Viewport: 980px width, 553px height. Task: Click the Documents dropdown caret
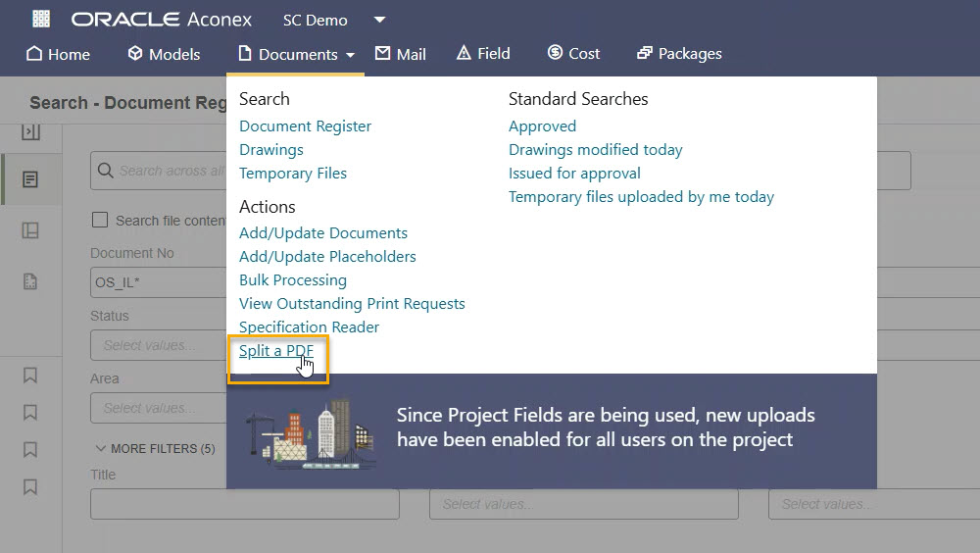click(x=350, y=55)
